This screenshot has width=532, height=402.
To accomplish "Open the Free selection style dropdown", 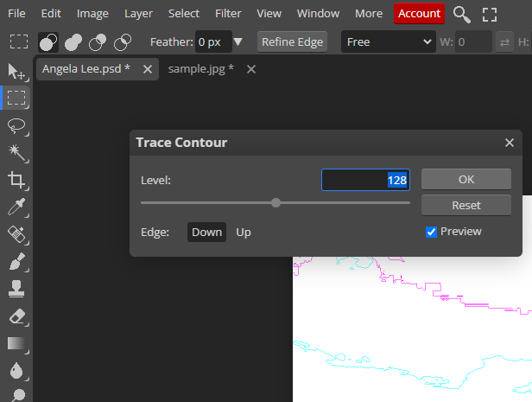I will coord(389,41).
